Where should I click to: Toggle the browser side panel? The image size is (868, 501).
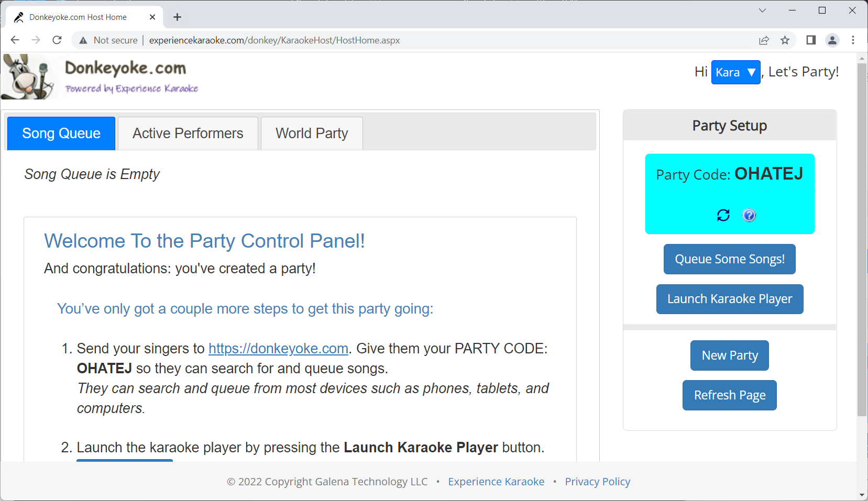click(810, 40)
